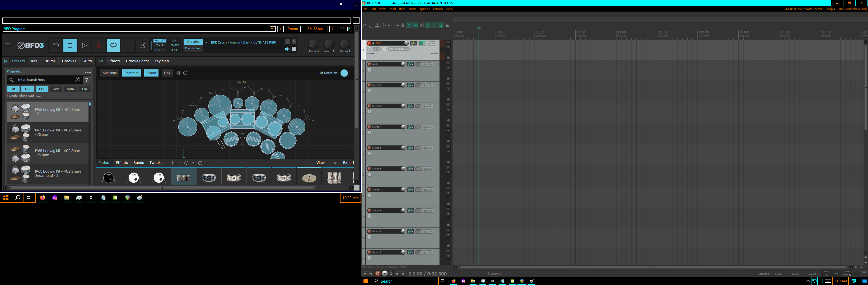Image resolution: width=868 pixels, height=285 pixels.
Task: Start playback with BFD3 play button
Action: click(x=85, y=45)
